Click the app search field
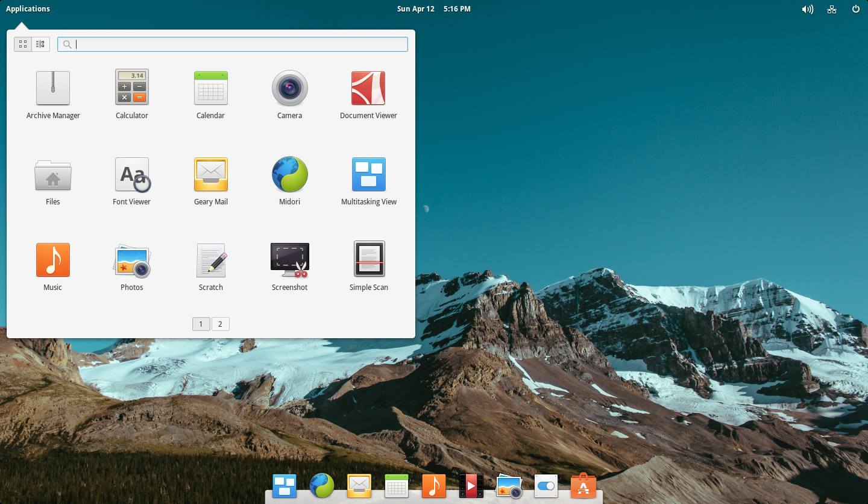868x504 pixels. 232,43
